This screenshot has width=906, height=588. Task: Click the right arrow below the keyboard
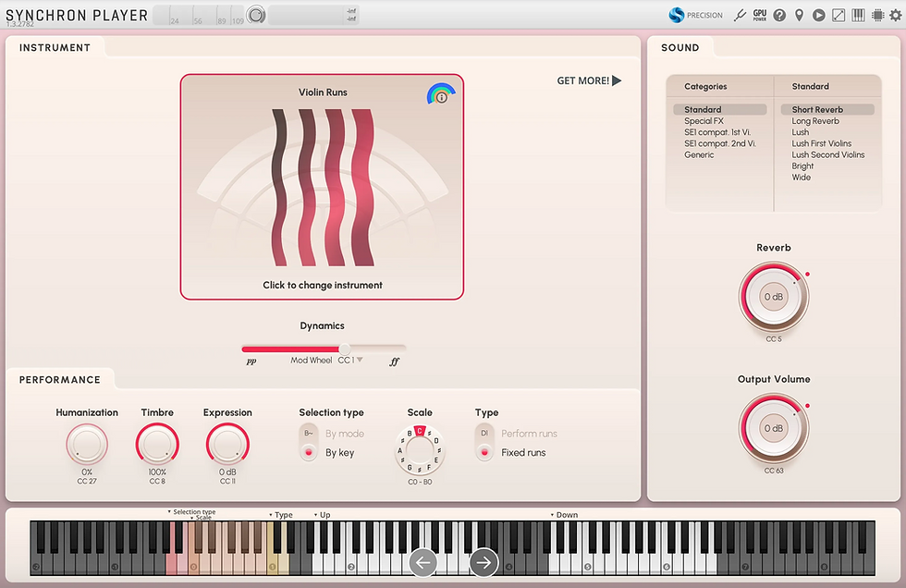pyautogui.click(x=483, y=561)
